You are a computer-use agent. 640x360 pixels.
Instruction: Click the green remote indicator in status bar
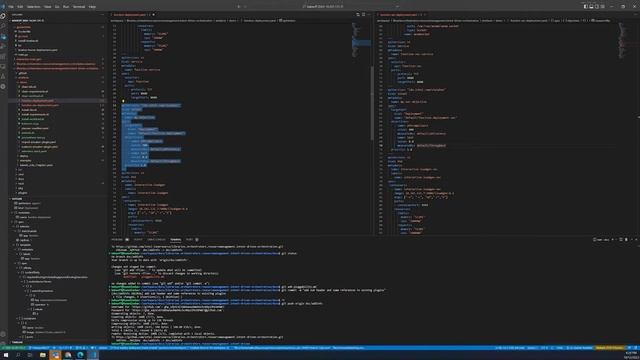coord(13,348)
